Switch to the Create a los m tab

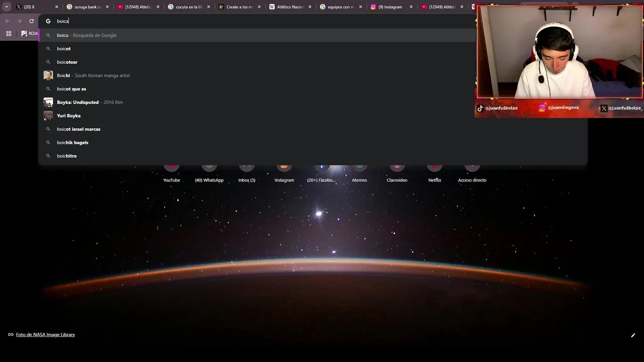[x=240, y=7]
